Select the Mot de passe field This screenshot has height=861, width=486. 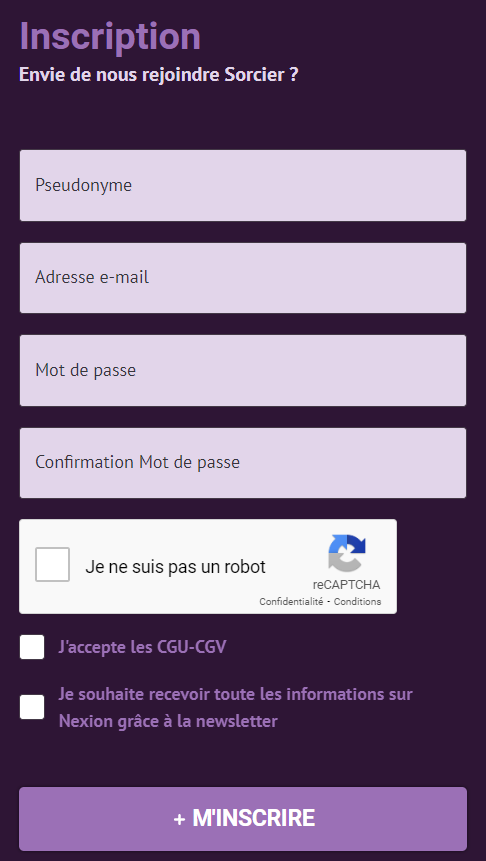[x=243, y=371]
